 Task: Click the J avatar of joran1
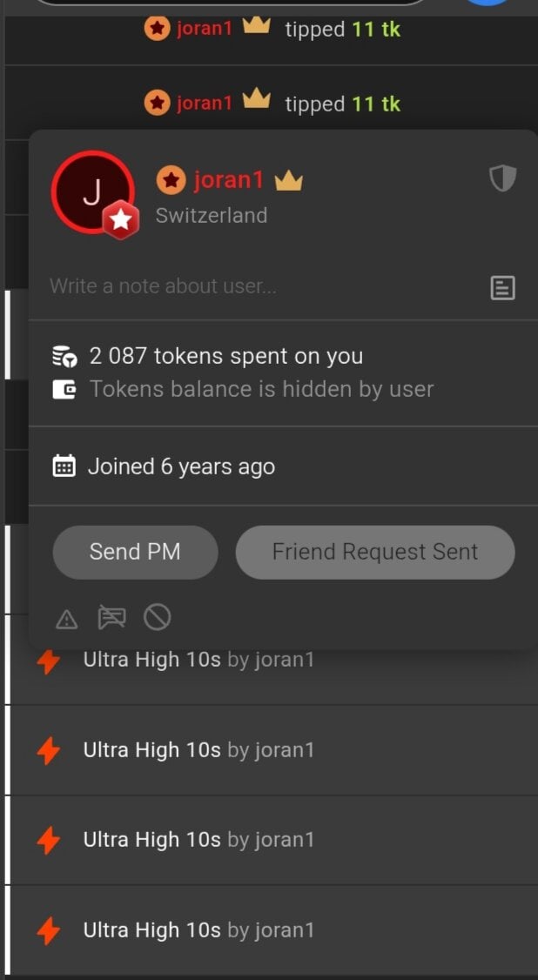click(x=92, y=192)
